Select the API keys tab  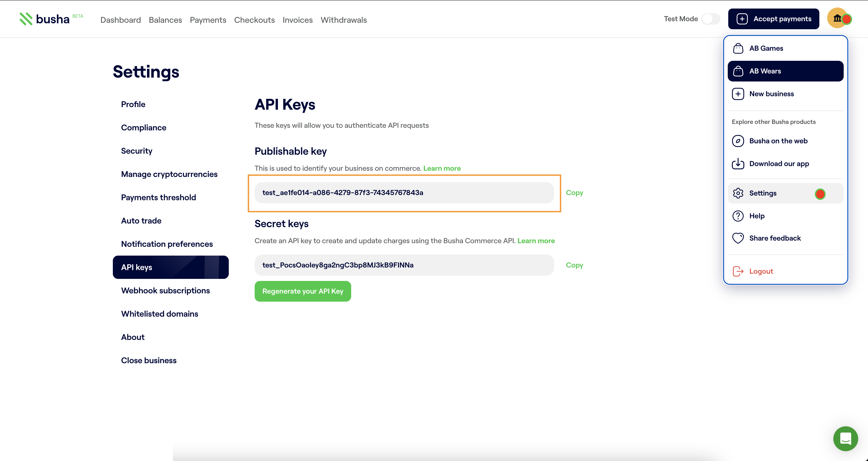[171, 267]
